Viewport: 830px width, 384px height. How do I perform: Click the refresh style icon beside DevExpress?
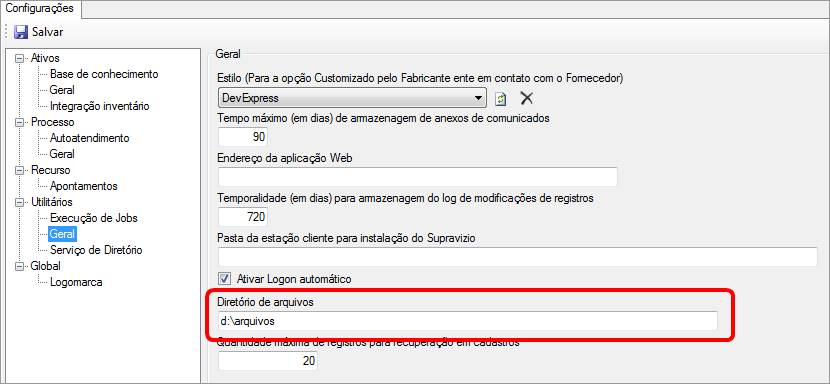click(x=501, y=99)
